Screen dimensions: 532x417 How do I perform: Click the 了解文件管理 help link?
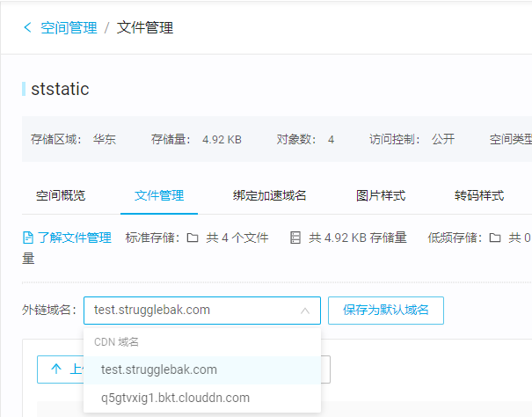click(74, 238)
